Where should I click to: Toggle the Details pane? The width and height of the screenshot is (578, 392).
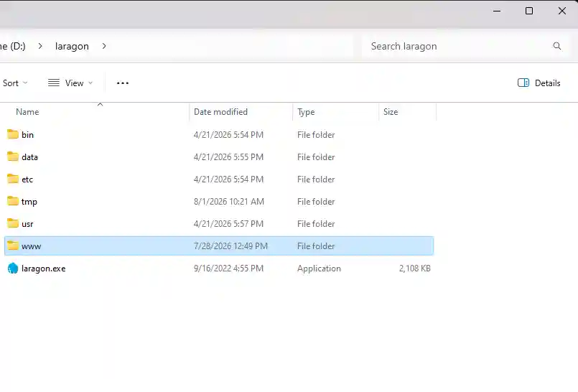(x=539, y=83)
